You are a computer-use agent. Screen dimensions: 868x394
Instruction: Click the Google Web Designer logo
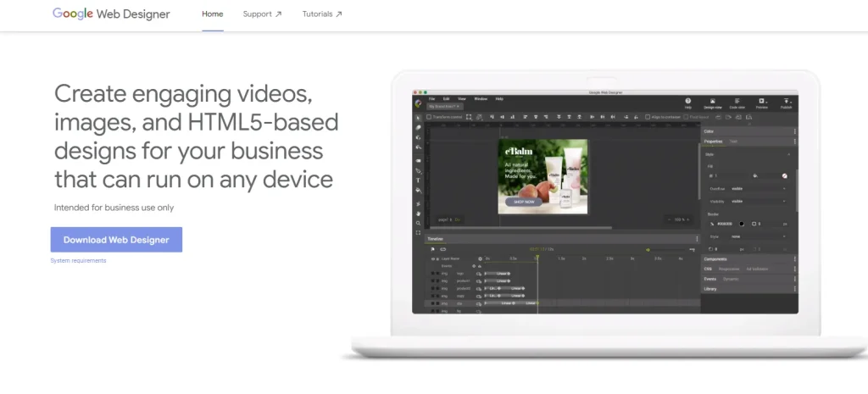click(x=111, y=14)
